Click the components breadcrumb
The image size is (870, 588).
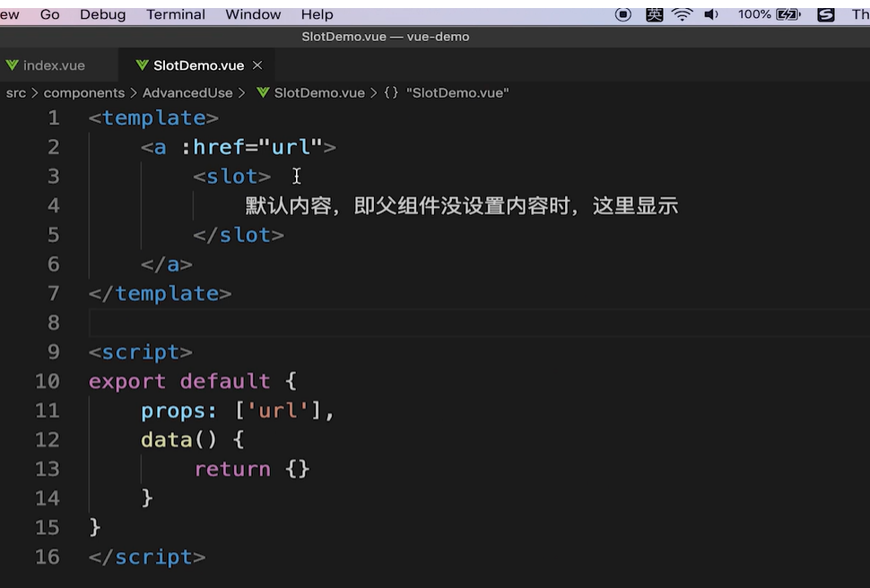tap(84, 92)
